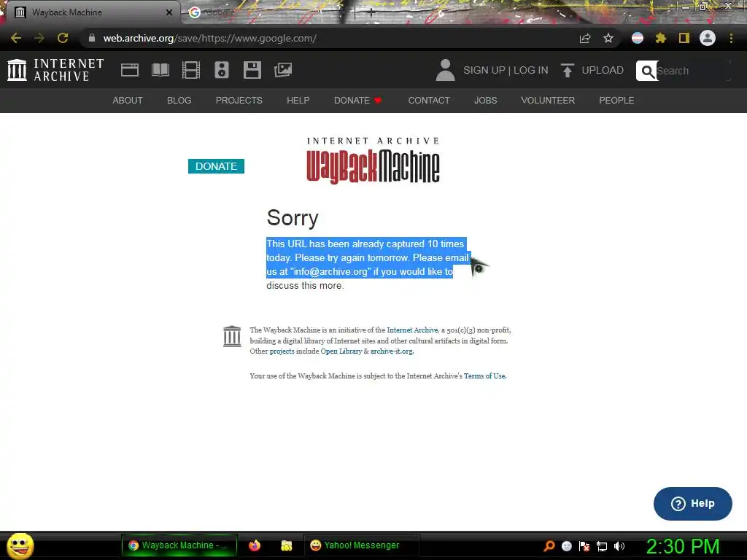Open the Internet Archive video film icon
Screen dimensions: 747x560
click(191, 70)
